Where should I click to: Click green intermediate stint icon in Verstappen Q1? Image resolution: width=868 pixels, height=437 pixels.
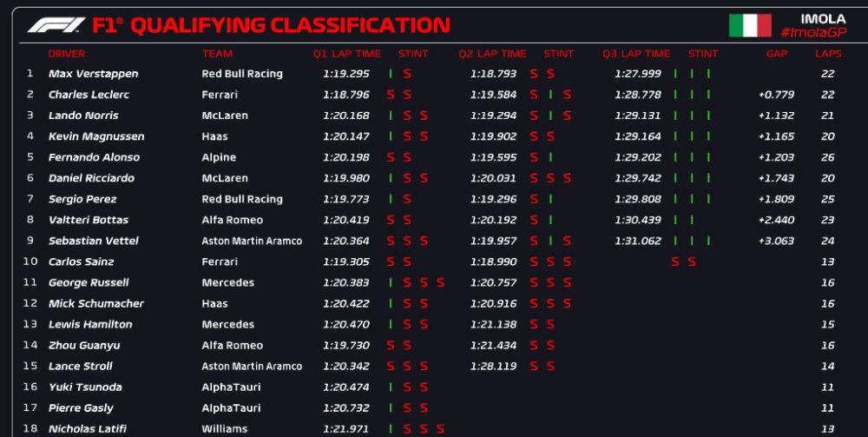click(x=391, y=74)
